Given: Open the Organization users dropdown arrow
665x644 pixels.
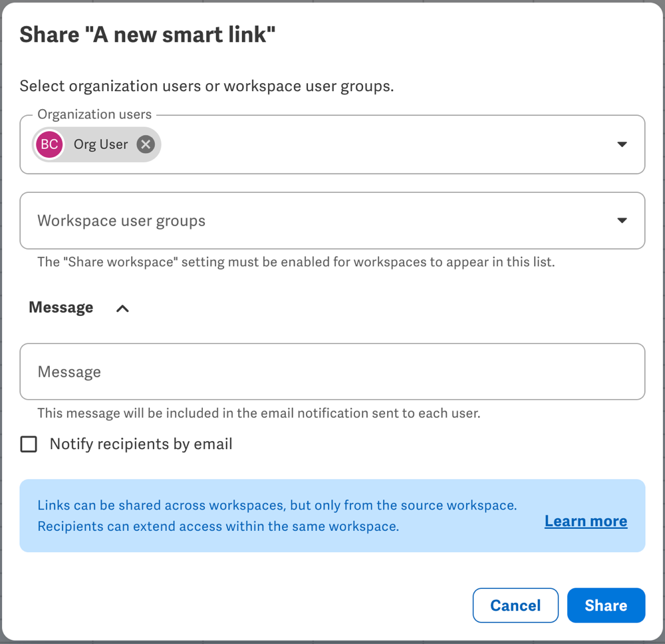Looking at the screenshot, I should pos(622,144).
